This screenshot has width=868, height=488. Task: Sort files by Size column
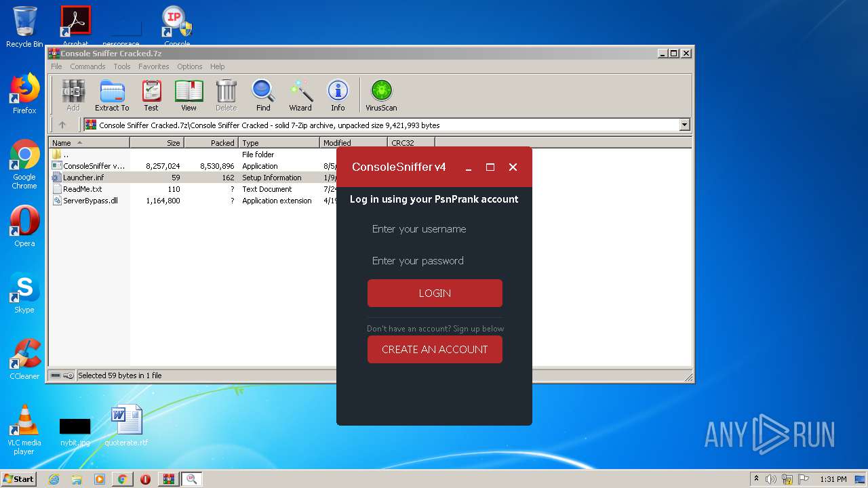point(157,143)
